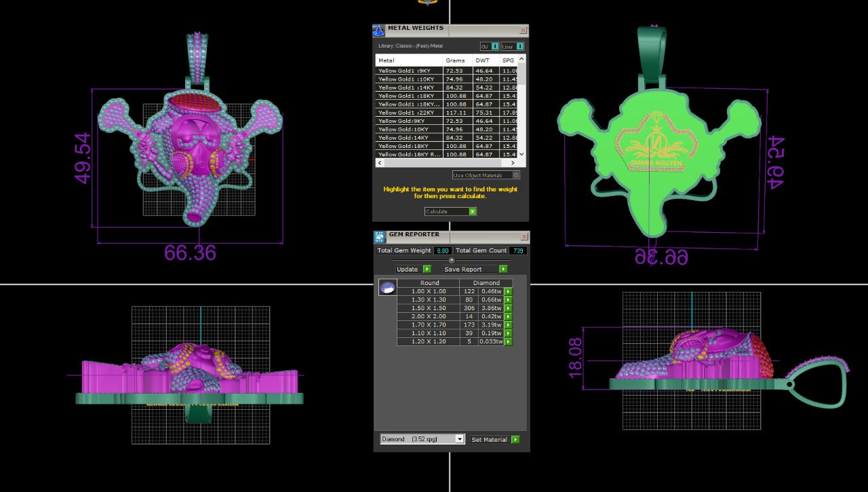The height and width of the screenshot is (492, 868).
Task: Select the round diamond gem thumbnail
Action: pos(387,288)
